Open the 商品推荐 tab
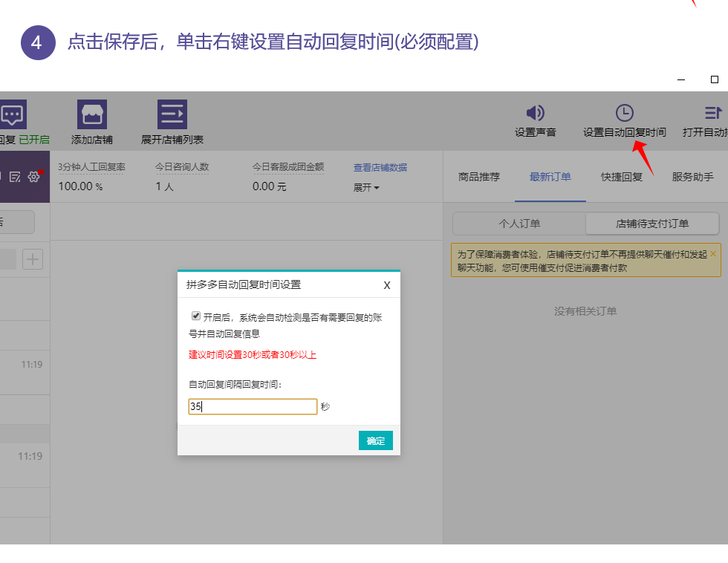Image resolution: width=728 pixels, height=563 pixels. [478, 177]
